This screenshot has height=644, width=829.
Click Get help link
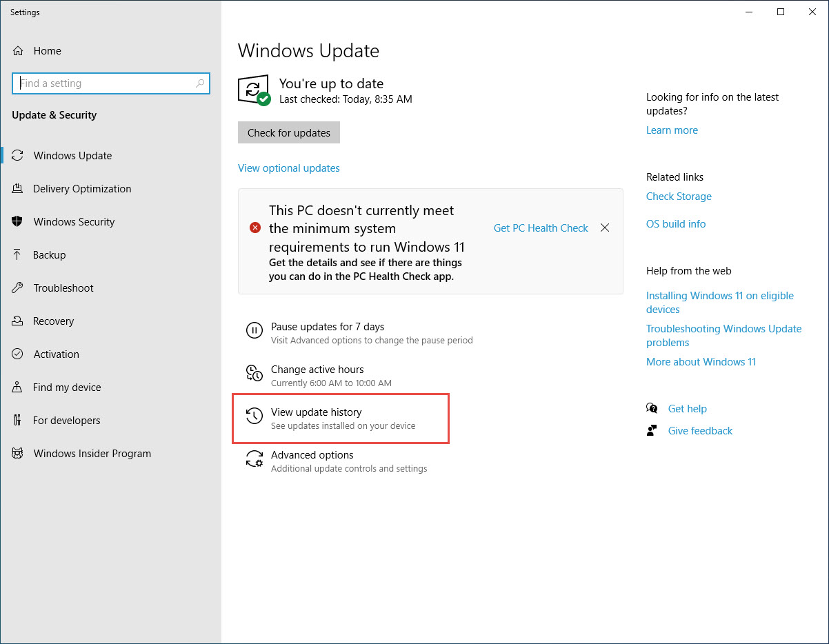pyautogui.click(x=688, y=409)
